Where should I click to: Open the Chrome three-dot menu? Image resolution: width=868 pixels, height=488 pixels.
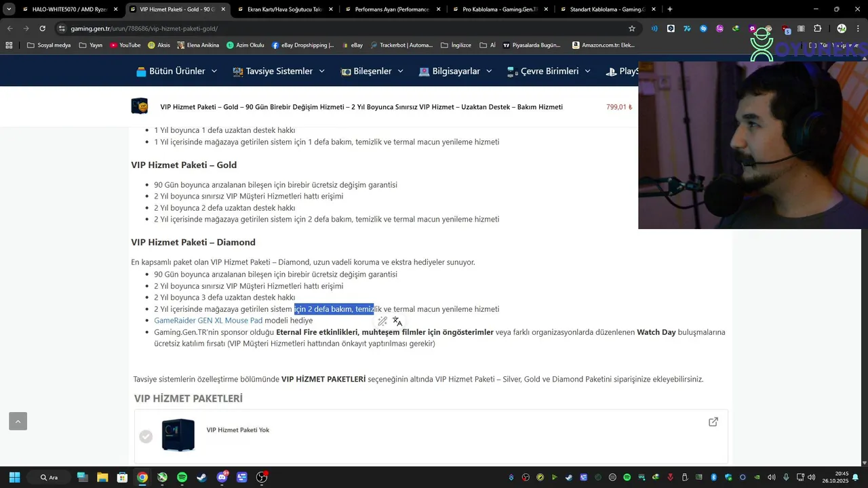pos(858,28)
